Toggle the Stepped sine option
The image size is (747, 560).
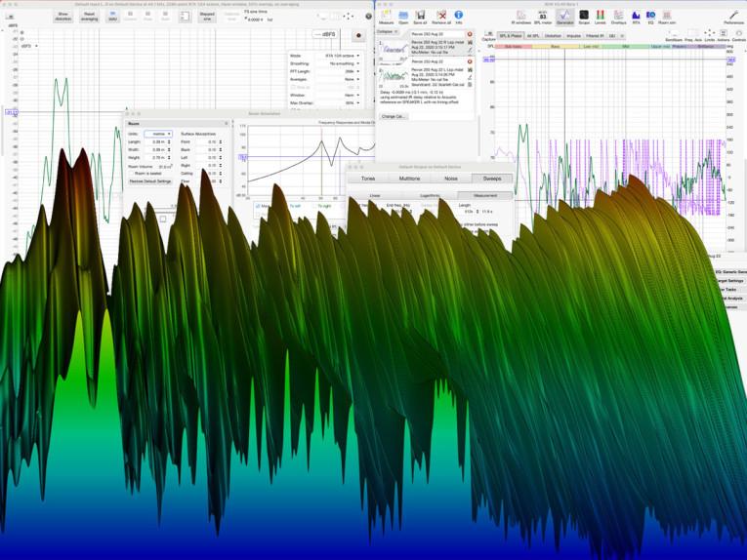click(207, 16)
